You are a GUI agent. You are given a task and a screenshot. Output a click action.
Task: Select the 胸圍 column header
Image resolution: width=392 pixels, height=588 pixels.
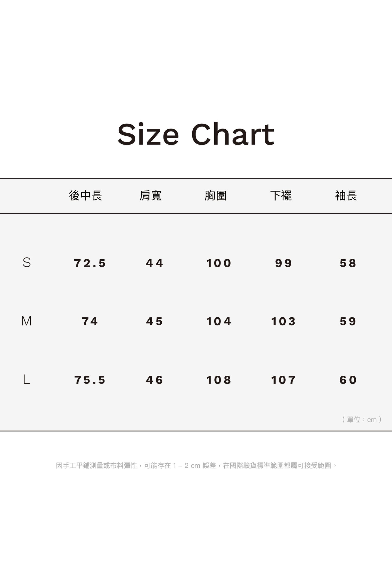pyautogui.click(x=216, y=196)
